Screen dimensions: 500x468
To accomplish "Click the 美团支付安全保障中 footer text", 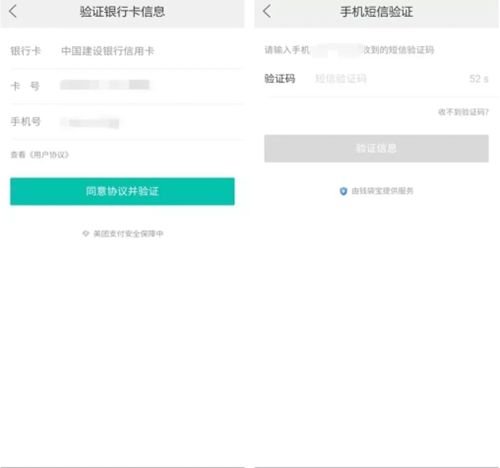I will point(128,233).
